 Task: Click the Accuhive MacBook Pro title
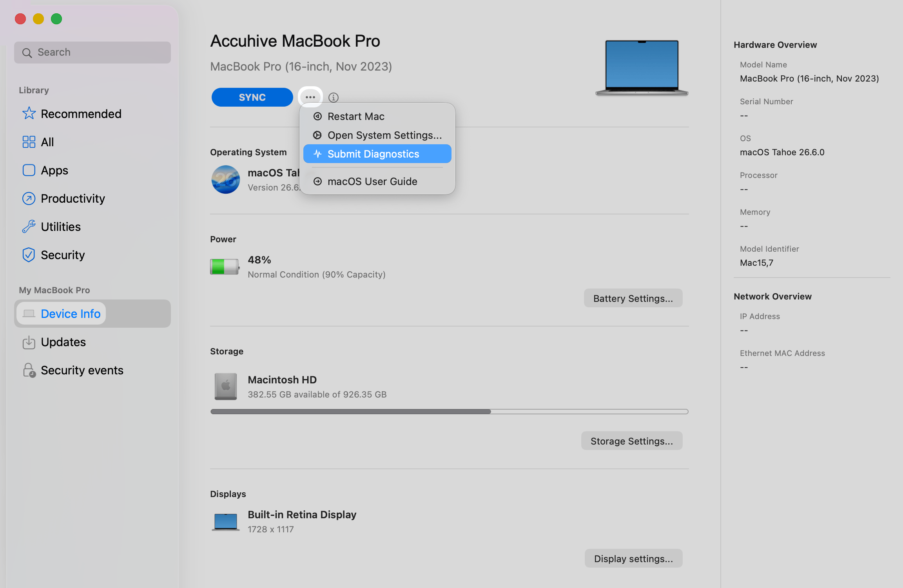tap(295, 41)
